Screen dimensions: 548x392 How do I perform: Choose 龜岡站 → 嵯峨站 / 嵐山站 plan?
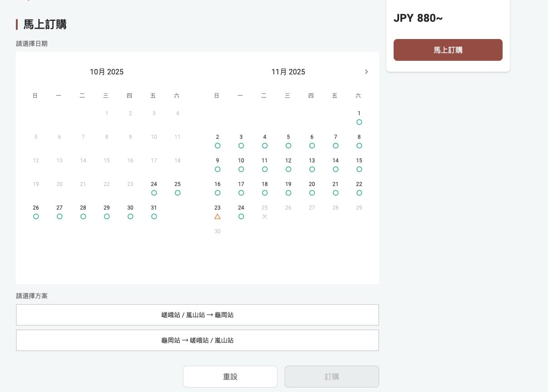[197, 340]
